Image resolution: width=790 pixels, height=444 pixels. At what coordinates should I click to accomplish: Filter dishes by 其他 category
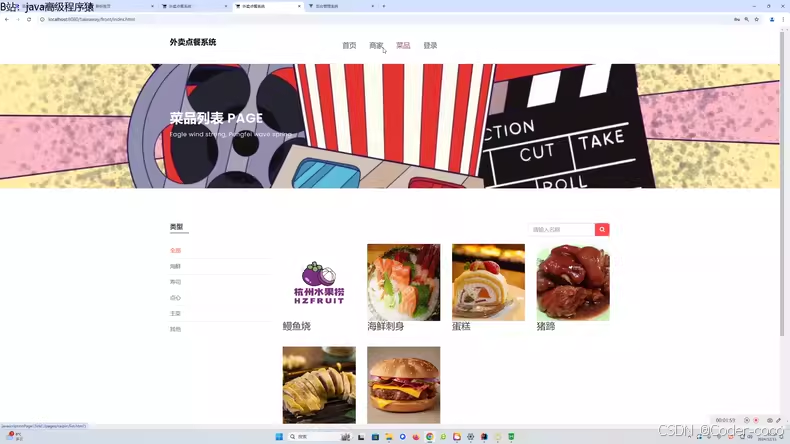[x=175, y=329]
